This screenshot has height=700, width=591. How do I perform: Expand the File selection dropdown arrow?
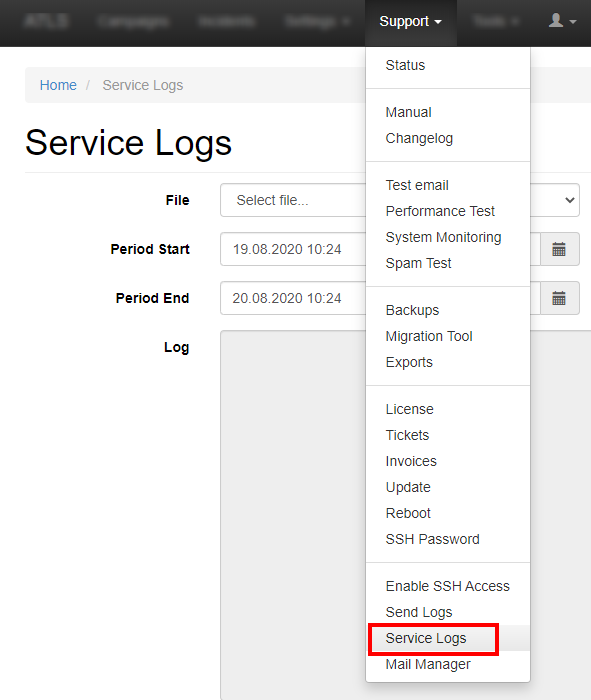(x=570, y=200)
